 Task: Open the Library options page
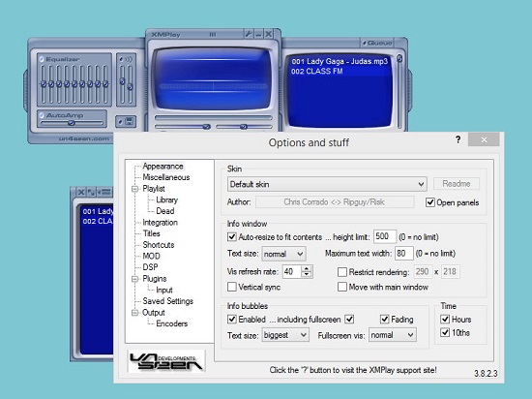pos(166,199)
